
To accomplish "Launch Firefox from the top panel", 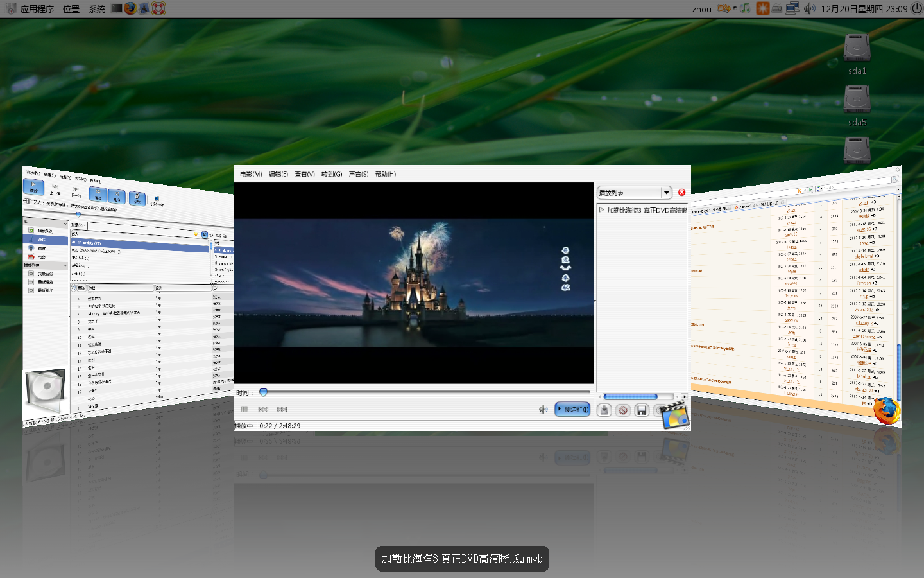I will click(x=130, y=8).
